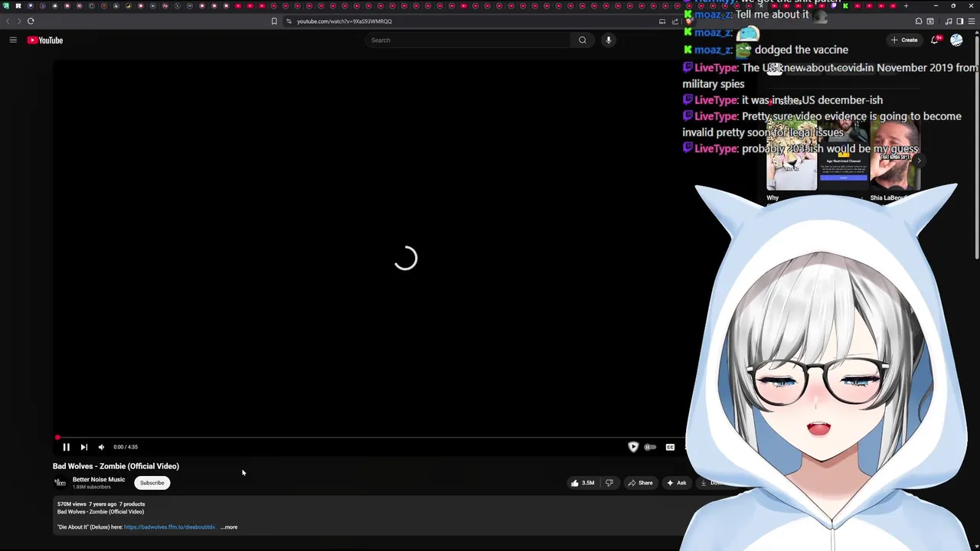Image resolution: width=980 pixels, height=551 pixels.
Task: Click the share page icon in address bar
Action: pos(675,21)
